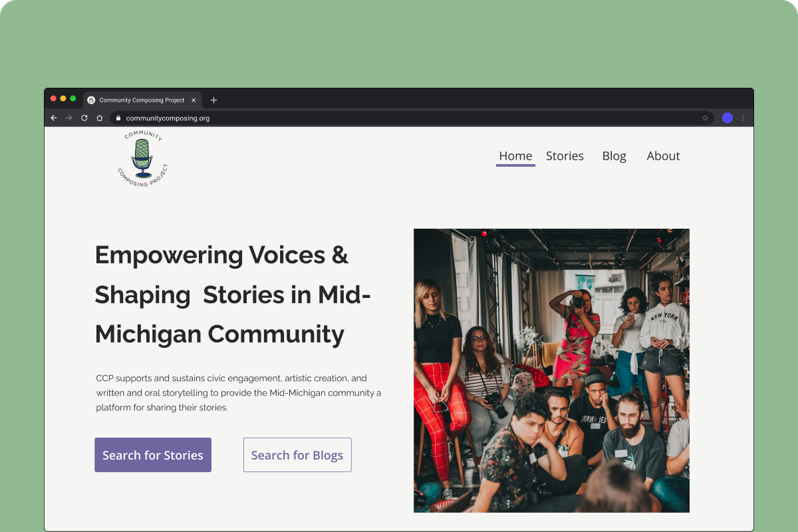Open the browser three-dot menu
Viewport: 798px width, 532px height.
click(743, 118)
